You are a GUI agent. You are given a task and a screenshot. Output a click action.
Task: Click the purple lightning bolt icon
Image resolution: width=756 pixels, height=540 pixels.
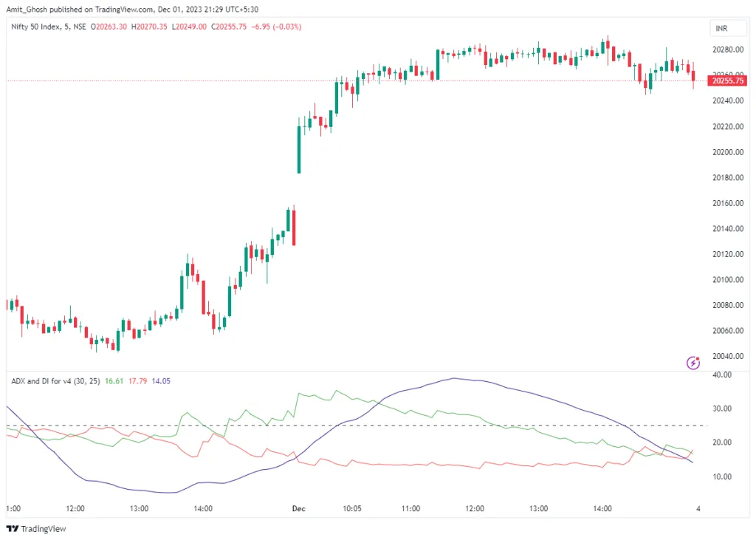click(x=693, y=362)
